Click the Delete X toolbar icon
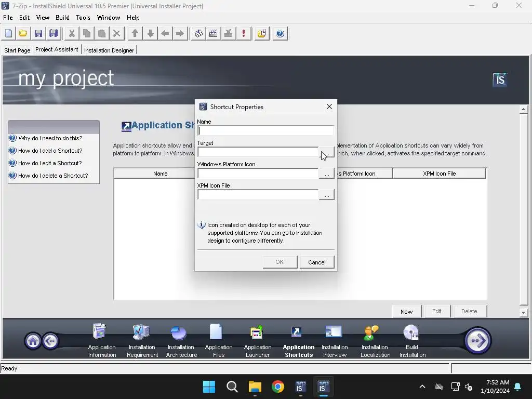This screenshot has height=399, width=532. click(116, 33)
